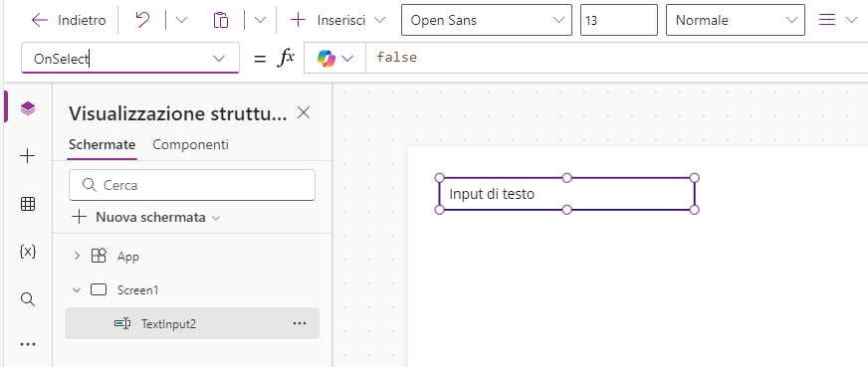This screenshot has height=367, width=868.
Task: Open the Inserisci menu
Action: (337, 21)
